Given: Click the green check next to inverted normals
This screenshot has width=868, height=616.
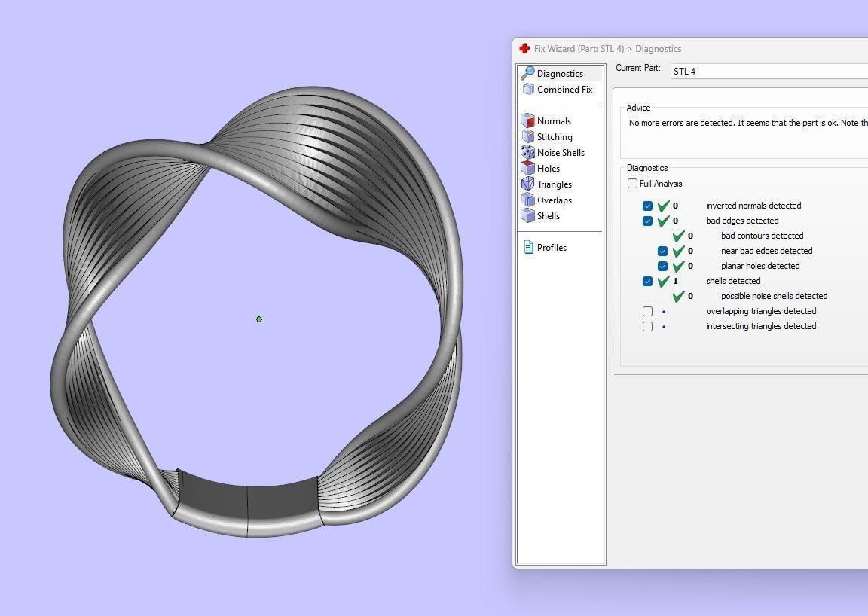Looking at the screenshot, I should [x=664, y=206].
